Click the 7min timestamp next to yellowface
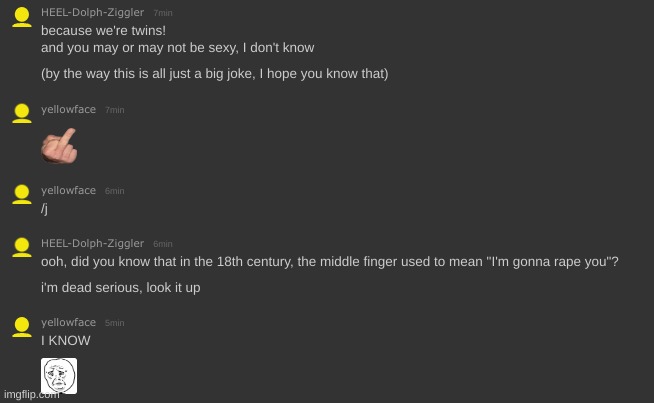Screen dimensions: 654x403 [x=115, y=110]
